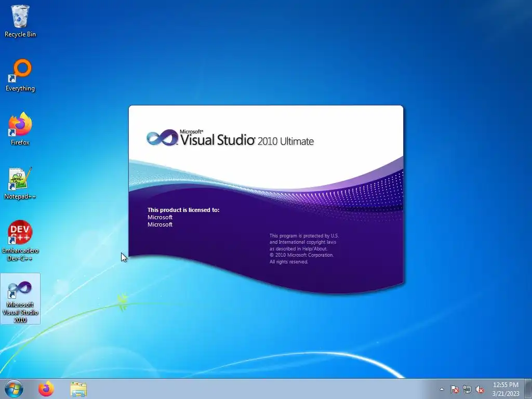This screenshot has width=532, height=399.
Task: Open the Action Center flag icon
Action: click(455, 389)
